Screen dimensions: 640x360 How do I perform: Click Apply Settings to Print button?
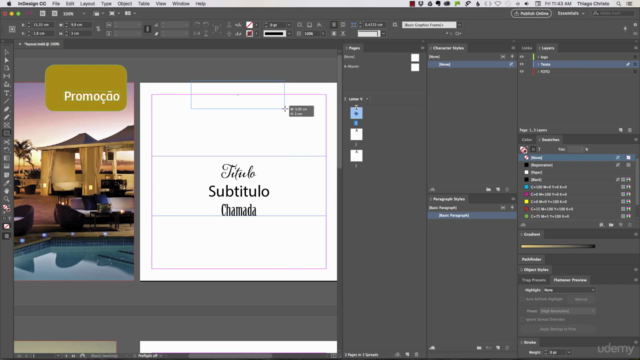point(558,329)
